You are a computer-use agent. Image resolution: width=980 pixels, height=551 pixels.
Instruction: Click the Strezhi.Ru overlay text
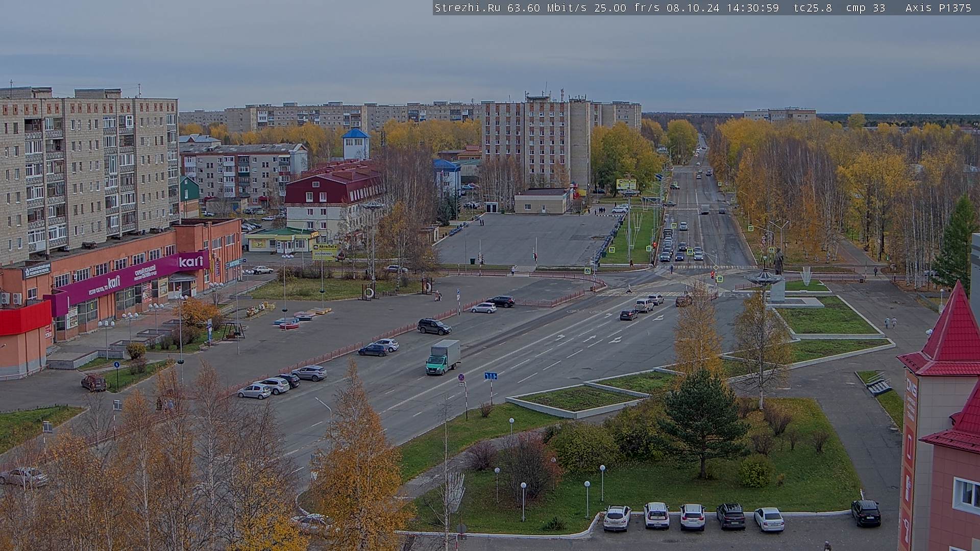coord(467,8)
